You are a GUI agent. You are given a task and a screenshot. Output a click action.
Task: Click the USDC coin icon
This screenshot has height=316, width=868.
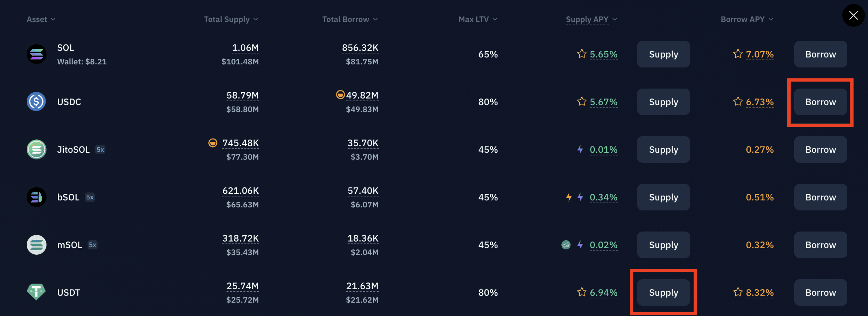point(36,101)
